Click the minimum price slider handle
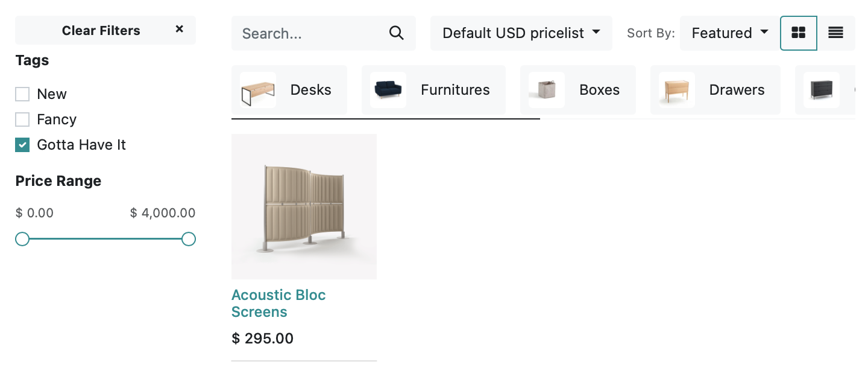Image resolution: width=868 pixels, height=373 pixels. pos(22,240)
